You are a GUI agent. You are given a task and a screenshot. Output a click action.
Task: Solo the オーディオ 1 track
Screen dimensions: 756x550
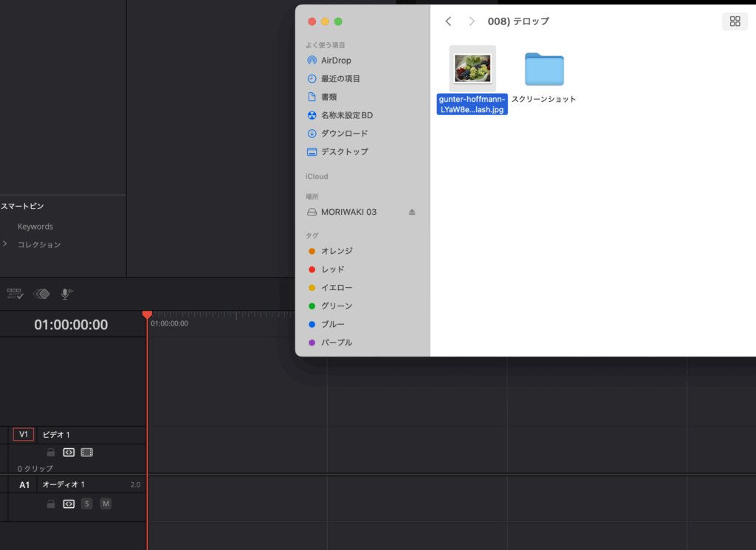(87, 504)
